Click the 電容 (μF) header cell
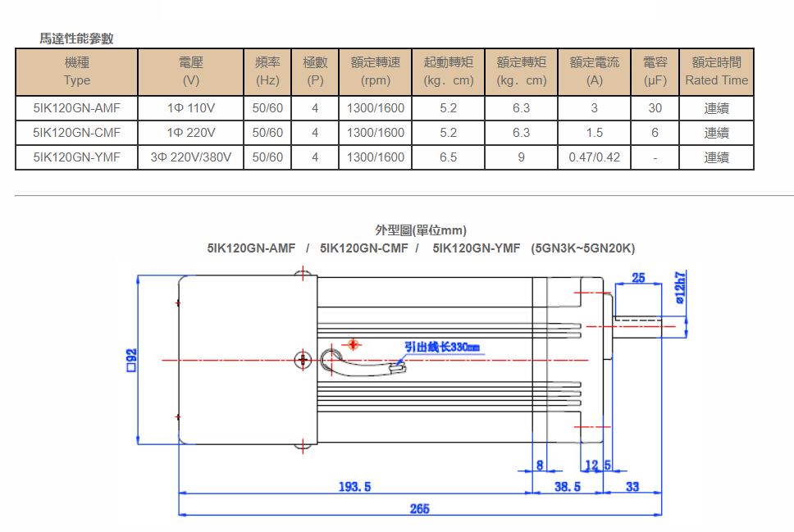794x532 pixels. 655,71
